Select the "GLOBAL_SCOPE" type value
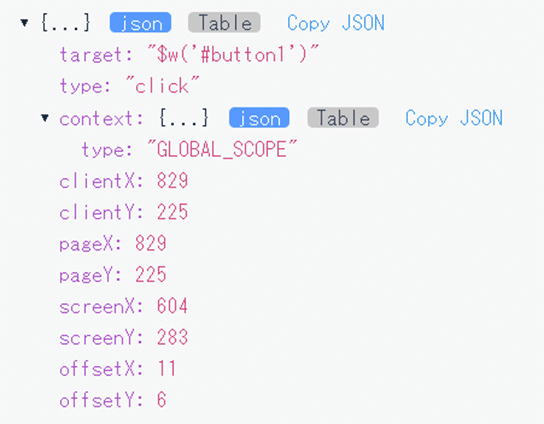544x424 pixels. click(222, 150)
